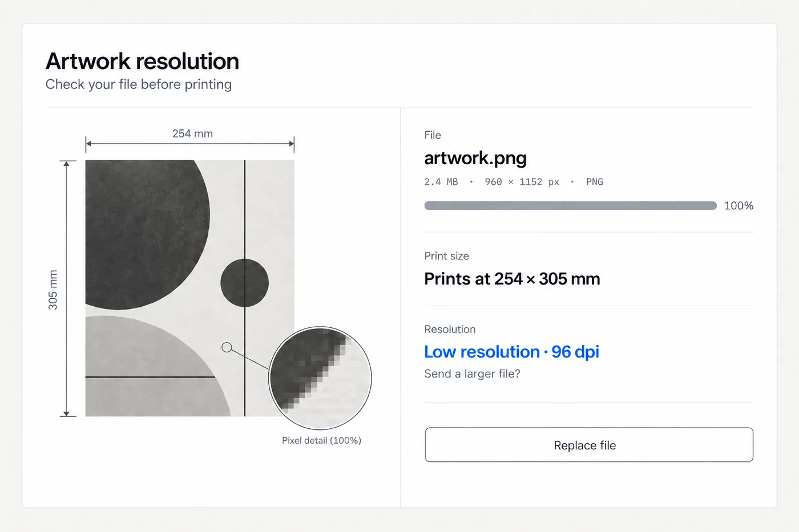Click "Check your file before printing" subtitle

pyautogui.click(x=139, y=84)
